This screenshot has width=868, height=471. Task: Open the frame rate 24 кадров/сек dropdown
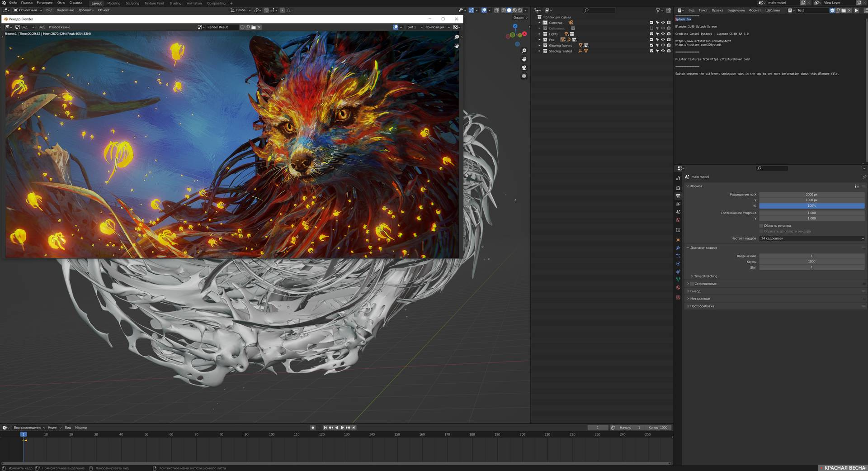pos(812,238)
